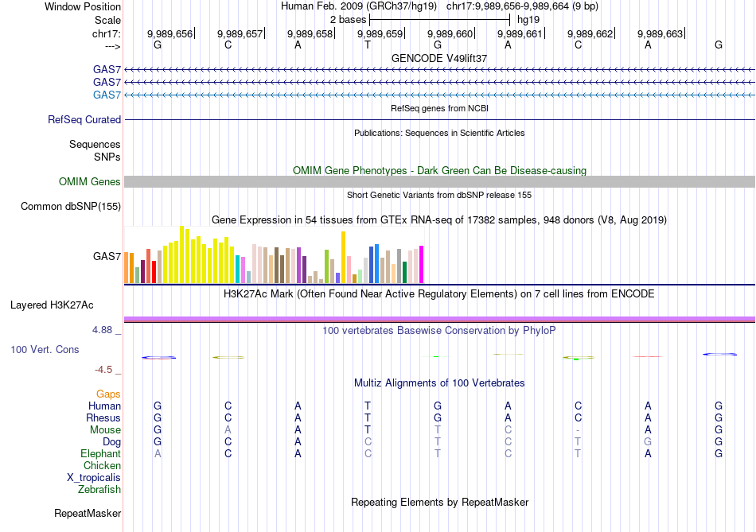The width and height of the screenshot is (756, 532).
Task: Click the "Dog" species label
Action: tap(111, 442)
